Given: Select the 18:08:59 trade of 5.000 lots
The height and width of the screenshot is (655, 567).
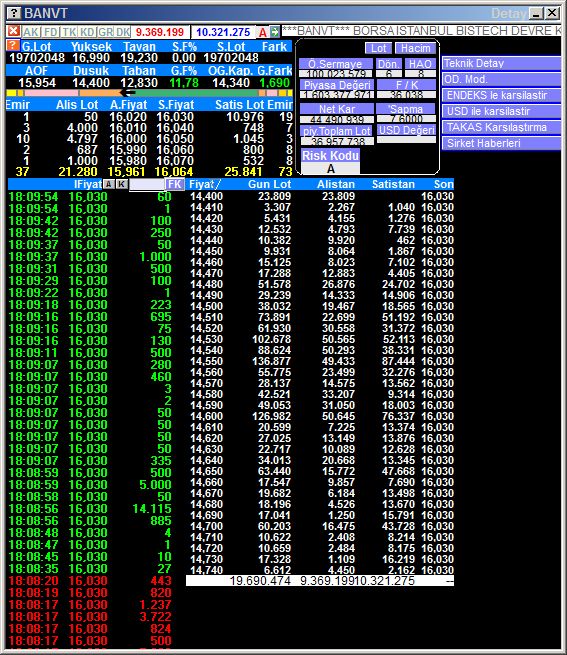Looking at the screenshot, I should [90, 485].
